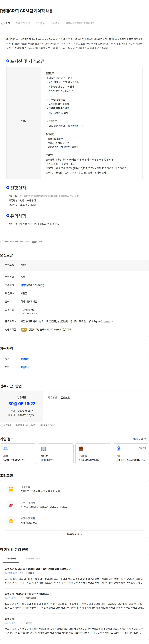Image resolution: width=149 pixels, height=644 pixels.
Task: Click the 연금·보험 benefit icon
Action: [11, 489]
